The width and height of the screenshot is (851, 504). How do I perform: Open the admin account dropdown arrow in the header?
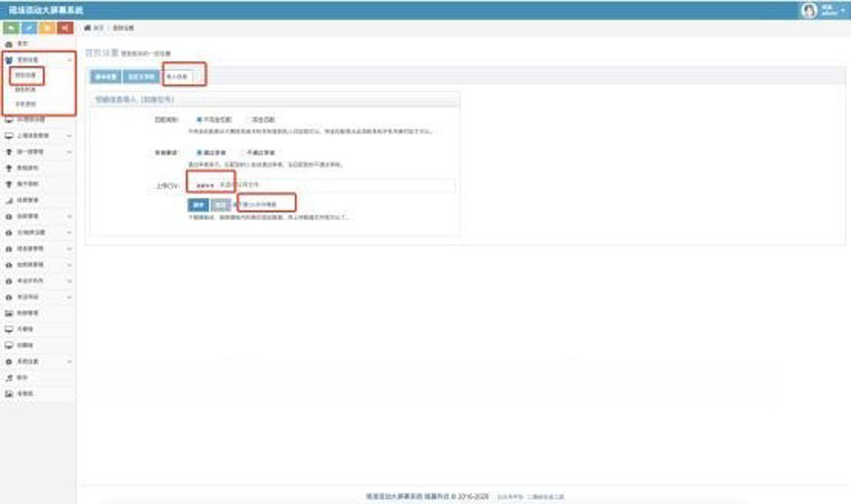(x=842, y=9)
